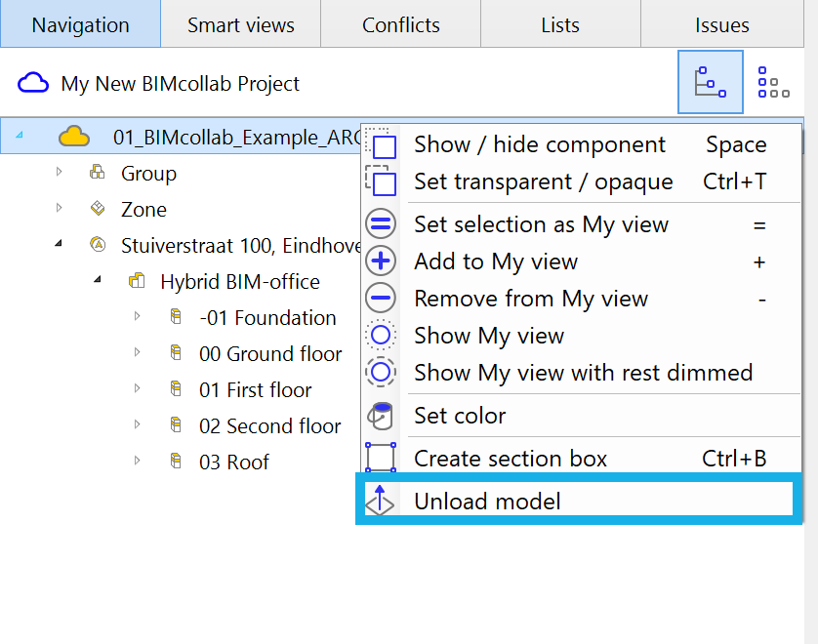Choose Unload model from context menu
The height and width of the screenshot is (644, 818).
pos(579,501)
